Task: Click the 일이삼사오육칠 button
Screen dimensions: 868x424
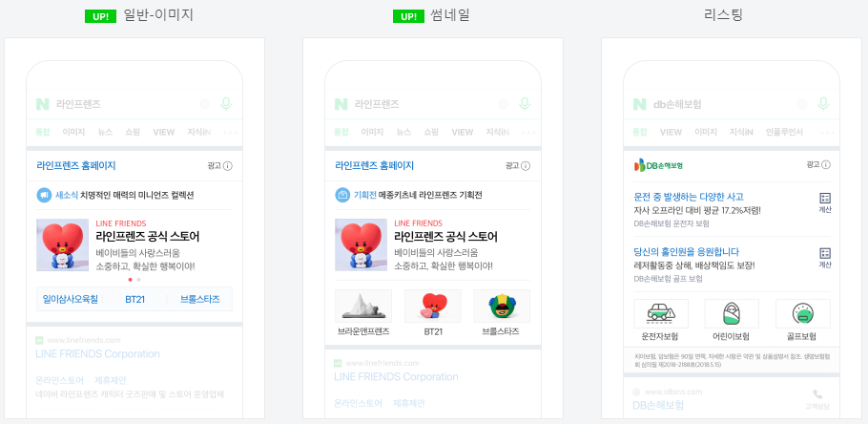Action: coord(71,299)
